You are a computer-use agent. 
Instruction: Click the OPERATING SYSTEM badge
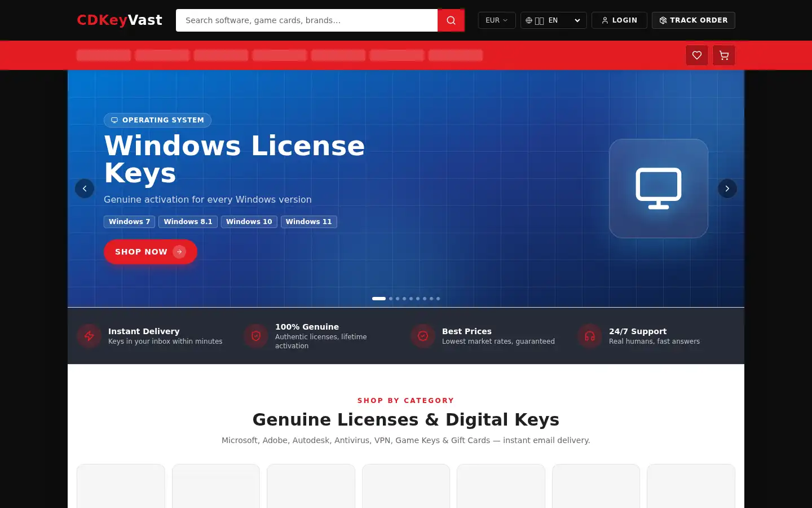point(157,120)
